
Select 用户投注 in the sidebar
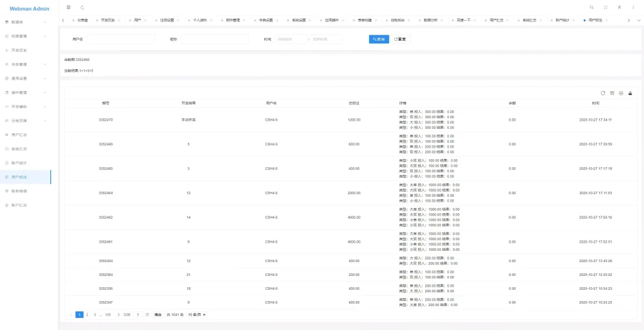tap(25, 177)
